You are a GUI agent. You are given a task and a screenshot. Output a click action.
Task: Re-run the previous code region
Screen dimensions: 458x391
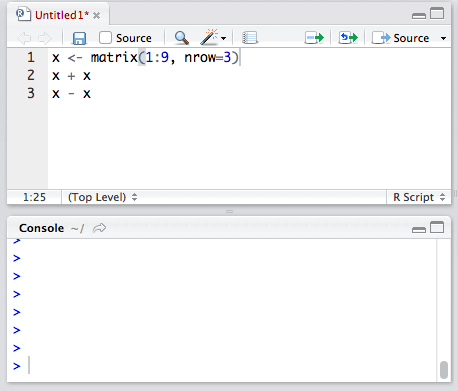click(348, 38)
